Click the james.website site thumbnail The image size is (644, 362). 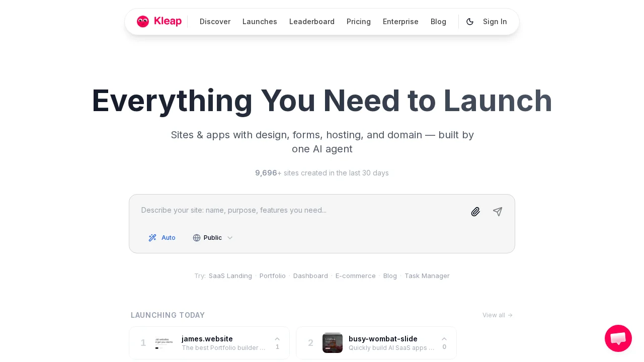164,343
